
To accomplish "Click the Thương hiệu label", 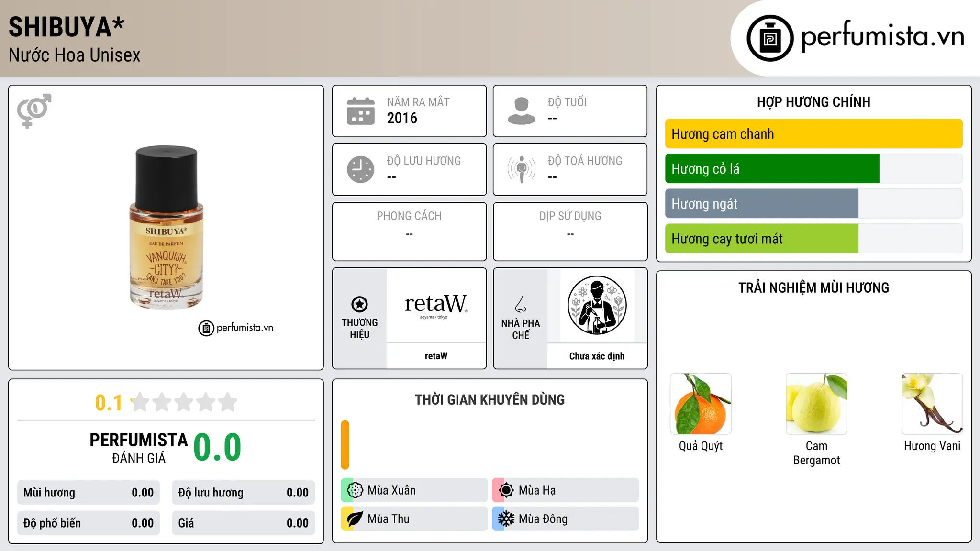I will [359, 329].
